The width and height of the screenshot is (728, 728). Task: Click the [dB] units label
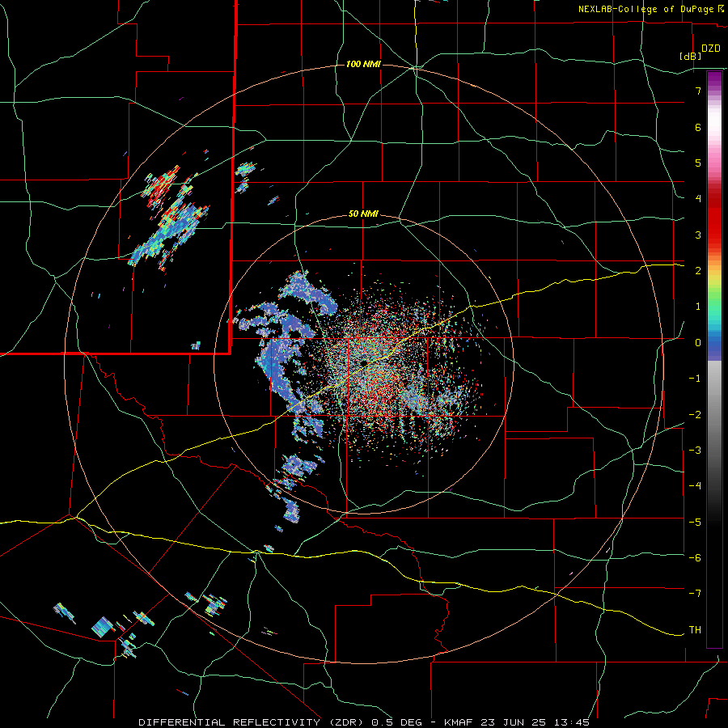[x=691, y=56]
